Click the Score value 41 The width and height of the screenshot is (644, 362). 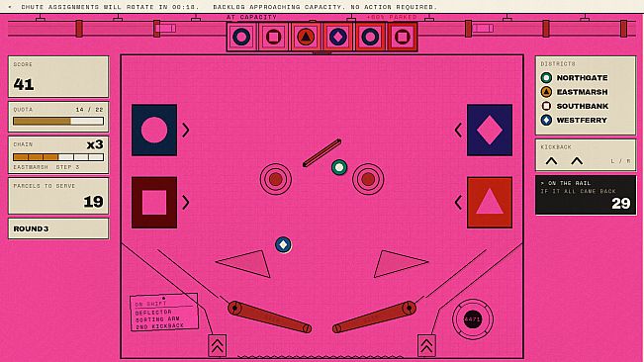(x=24, y=84)
